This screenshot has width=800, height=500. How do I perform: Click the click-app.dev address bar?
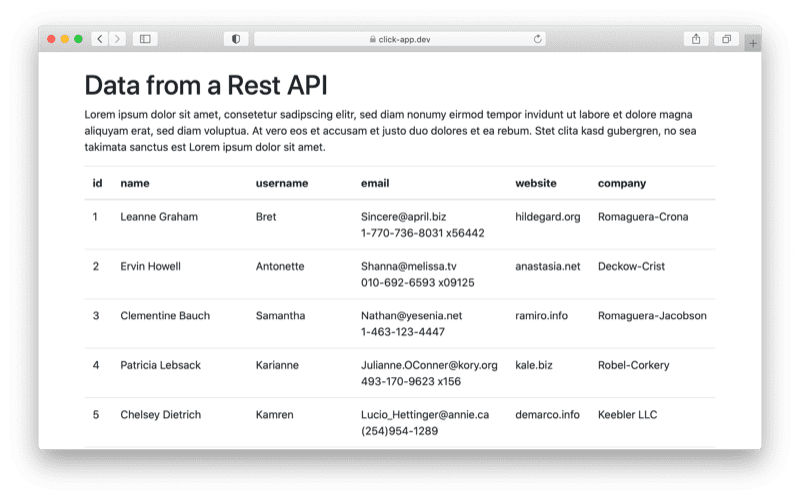click(x=400, y=39)
